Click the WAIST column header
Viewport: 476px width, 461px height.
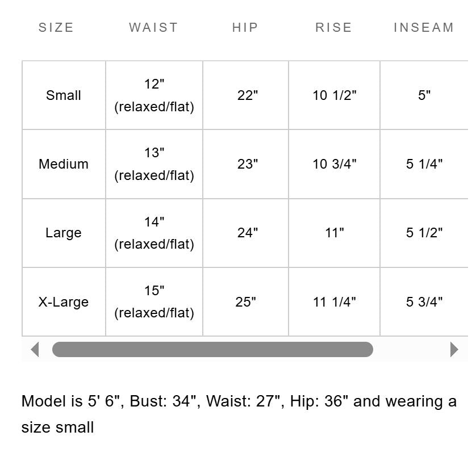tap(153, 27)
